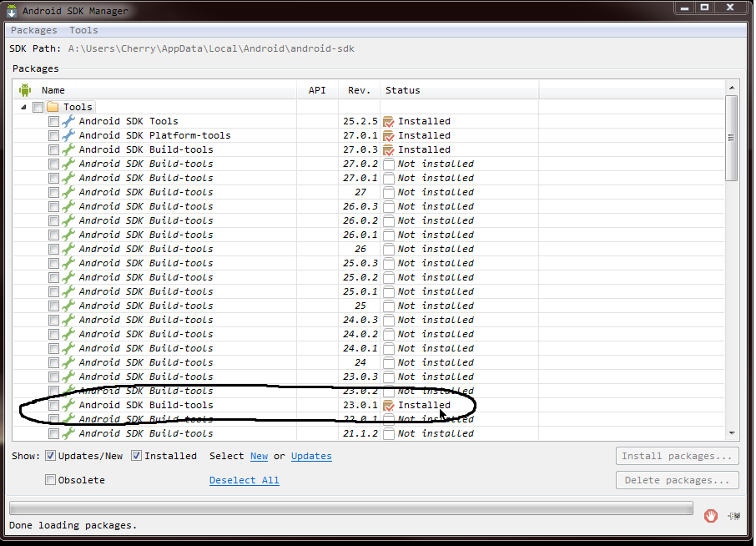Enable the Obsolete filter checkbox
This screenshot has width=756, height=546.
[x=50, y=479]
